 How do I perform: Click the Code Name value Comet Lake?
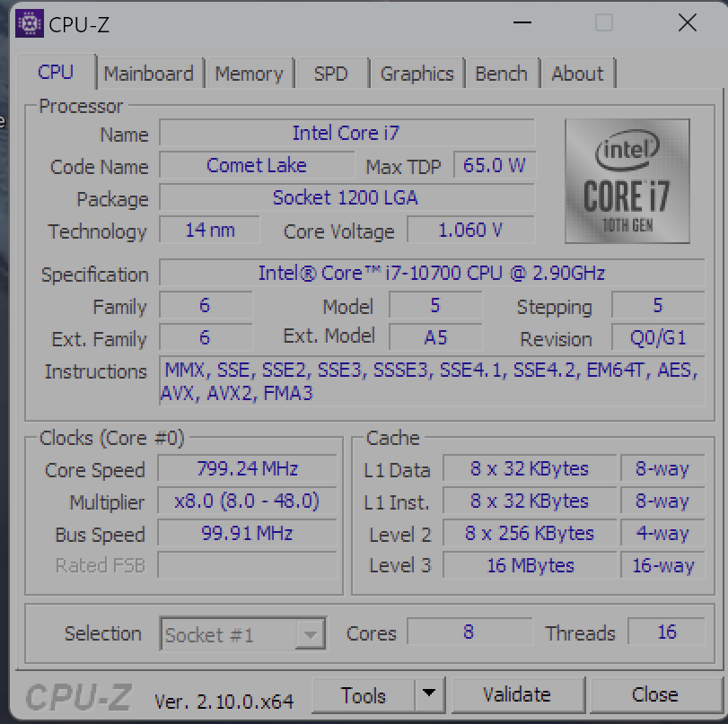click(257, 165)
